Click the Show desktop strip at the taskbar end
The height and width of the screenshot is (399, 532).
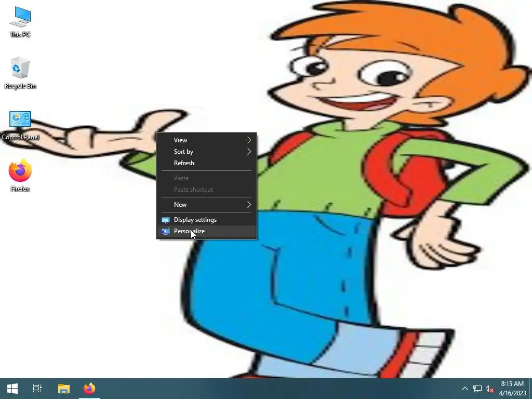click(530, 389)
